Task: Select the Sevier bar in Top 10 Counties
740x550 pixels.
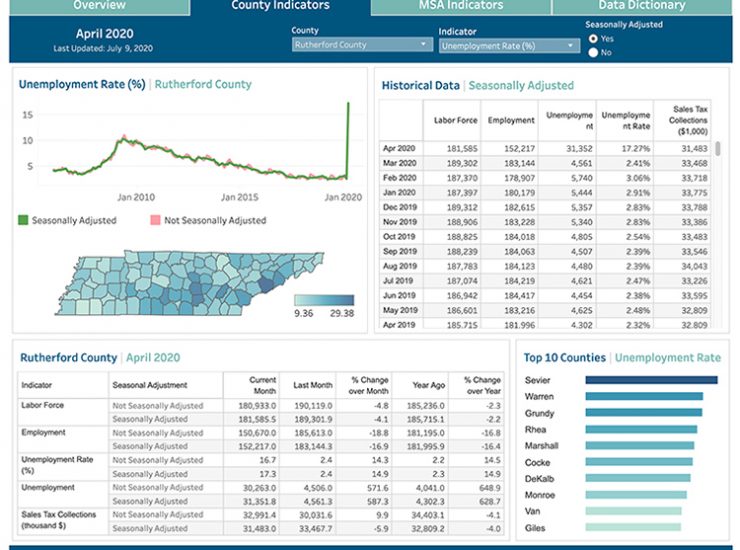Action: pyautogui.click(x=651, y=380)
